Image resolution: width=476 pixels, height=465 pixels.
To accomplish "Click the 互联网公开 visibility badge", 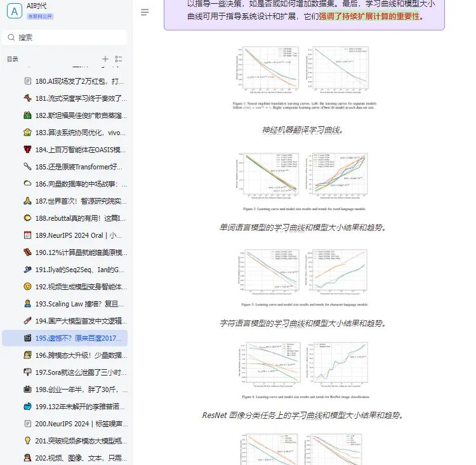I will point(40,16).
